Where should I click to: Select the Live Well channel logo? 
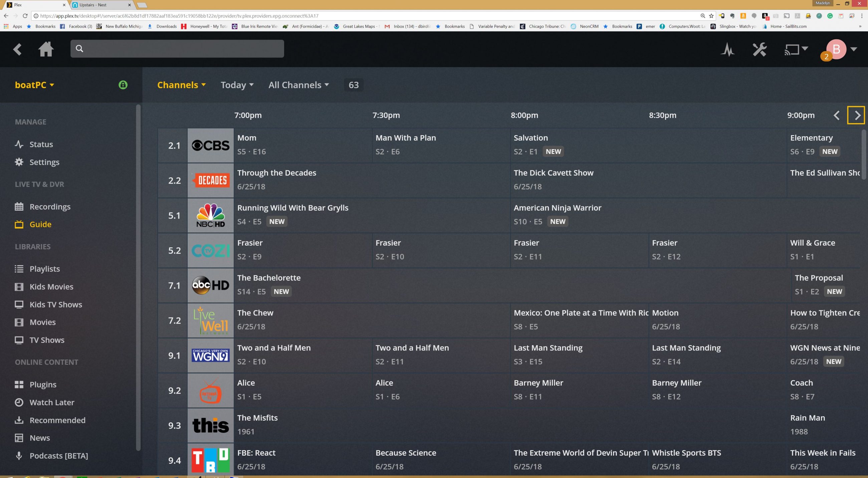(x=211, y=321)
